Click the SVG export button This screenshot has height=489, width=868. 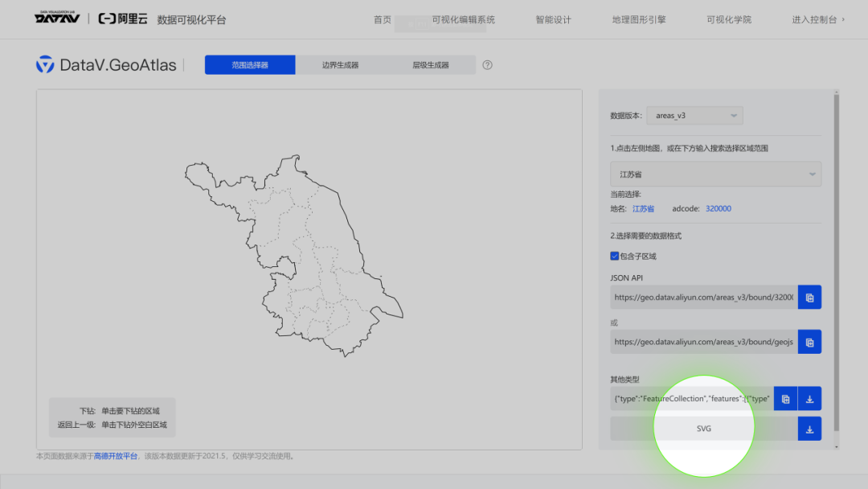tap(703, 429)
